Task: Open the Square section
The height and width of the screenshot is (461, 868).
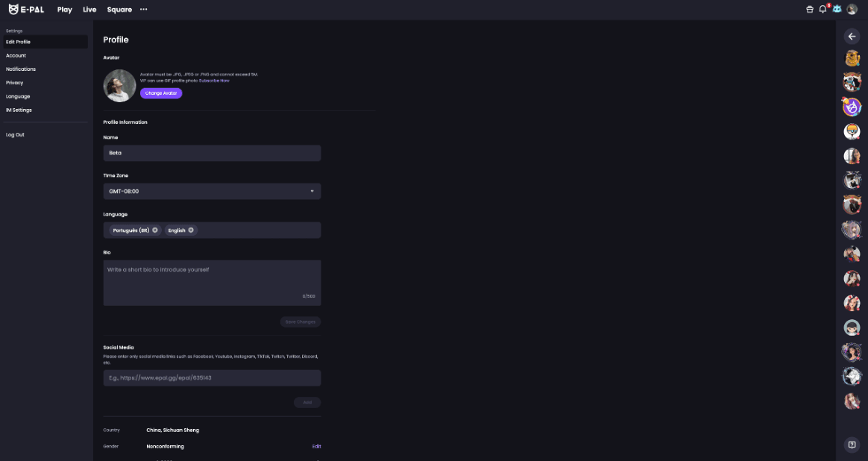Action: [x=119, y=10]
